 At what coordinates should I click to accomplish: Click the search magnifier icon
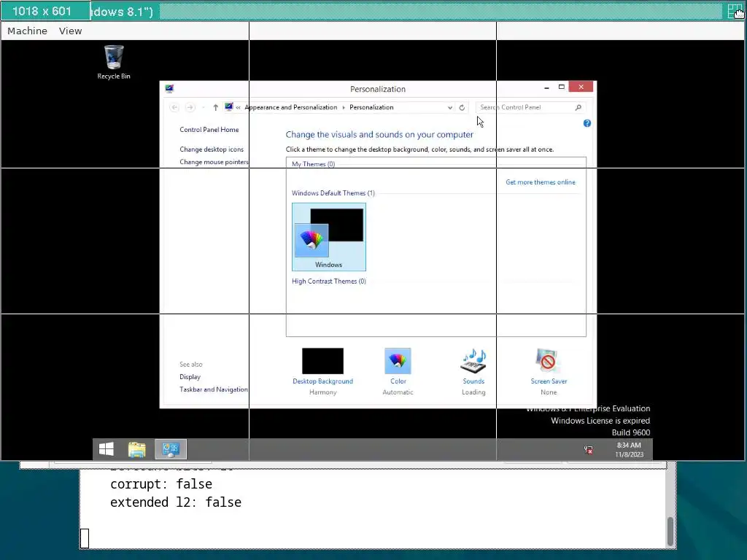(x=578, y=108)
